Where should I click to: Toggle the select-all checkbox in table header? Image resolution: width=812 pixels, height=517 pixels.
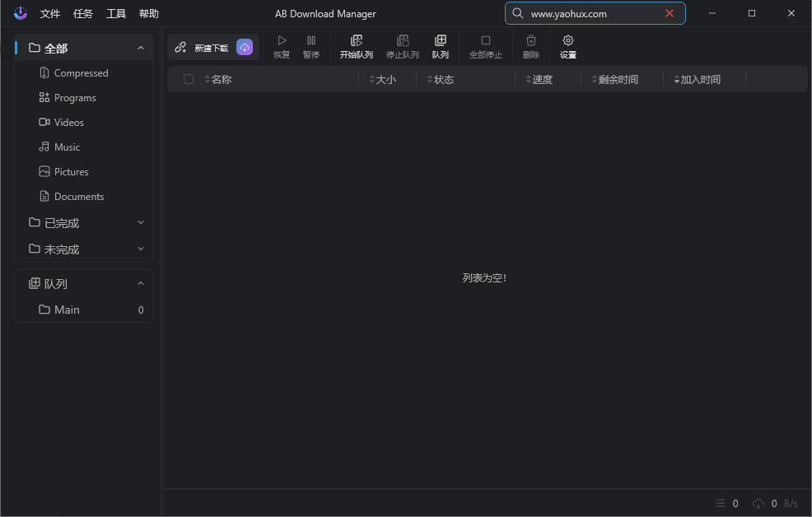[189, 79]
